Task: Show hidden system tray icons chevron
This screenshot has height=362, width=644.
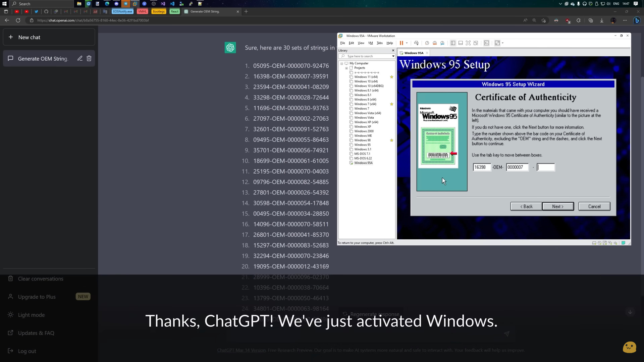Action: coord(560,4)
